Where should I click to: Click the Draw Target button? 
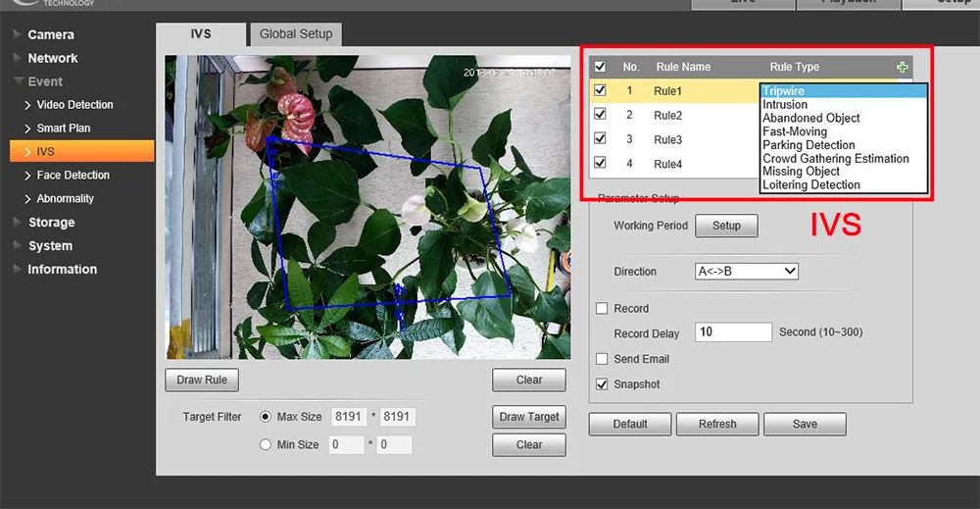tap(529, 417)
